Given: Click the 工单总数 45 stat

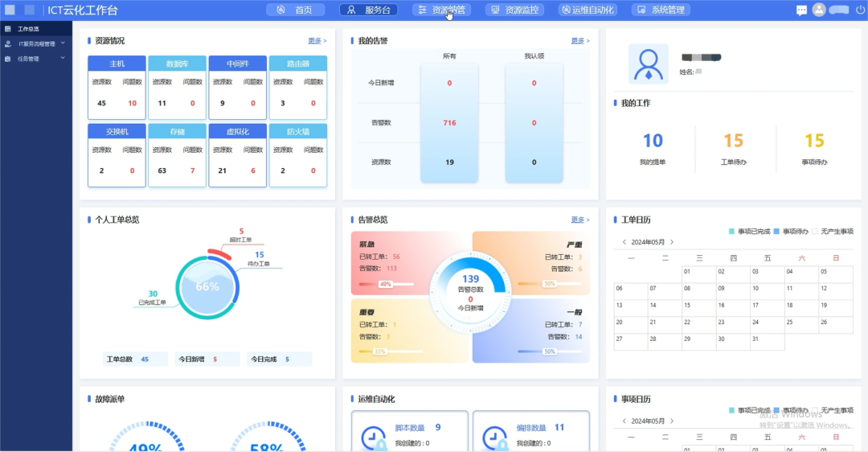Looking at the screenshot, I should coord(135,360).
